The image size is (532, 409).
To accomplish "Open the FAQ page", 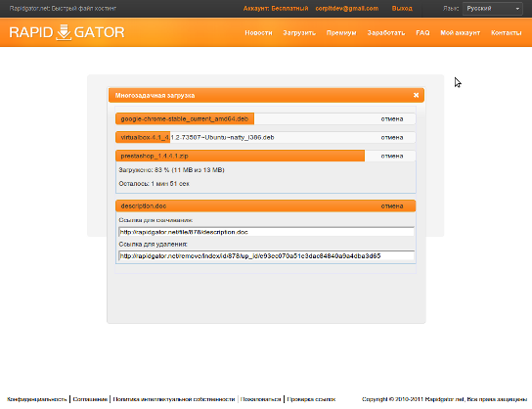I will click(x=422, y=33).
